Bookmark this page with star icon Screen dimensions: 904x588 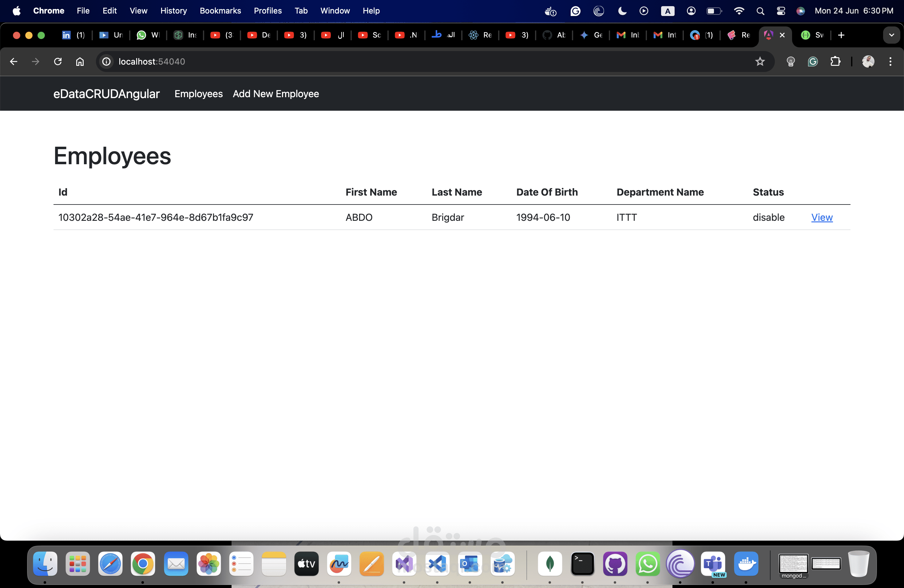pos(760,62)
